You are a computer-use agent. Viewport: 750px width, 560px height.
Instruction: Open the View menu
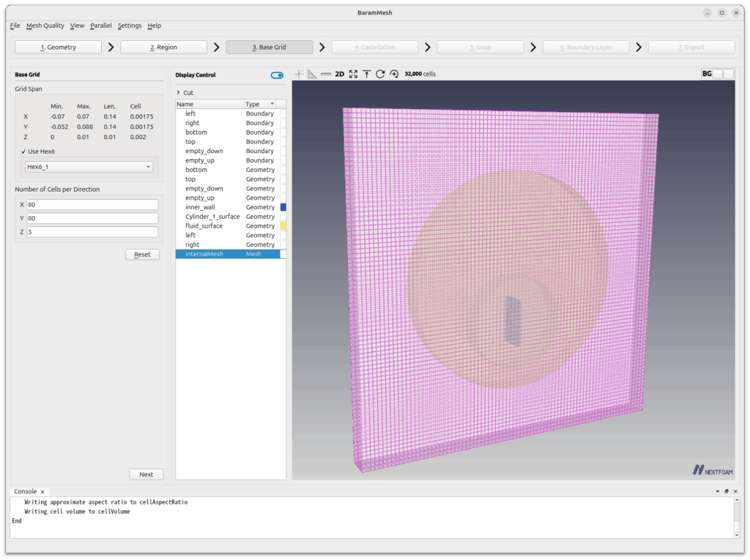pos(77,26)
